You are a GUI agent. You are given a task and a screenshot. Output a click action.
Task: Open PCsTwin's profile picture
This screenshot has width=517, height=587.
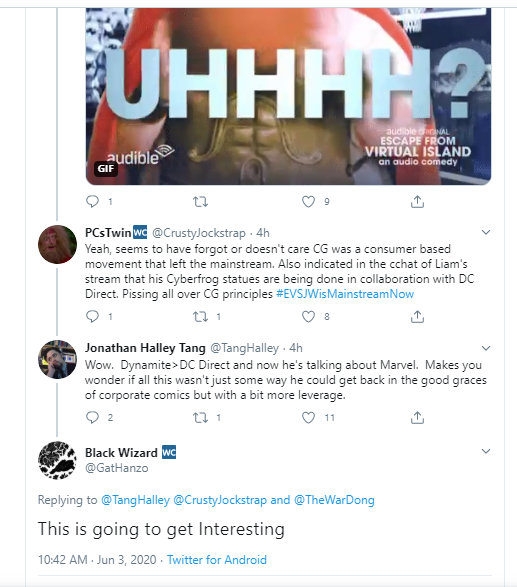coord(57,244)
